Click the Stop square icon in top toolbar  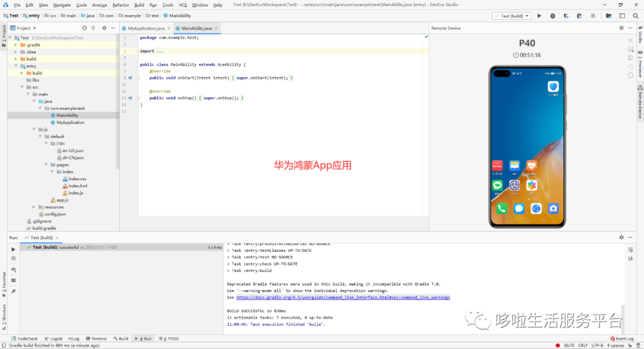pos(593,16)
